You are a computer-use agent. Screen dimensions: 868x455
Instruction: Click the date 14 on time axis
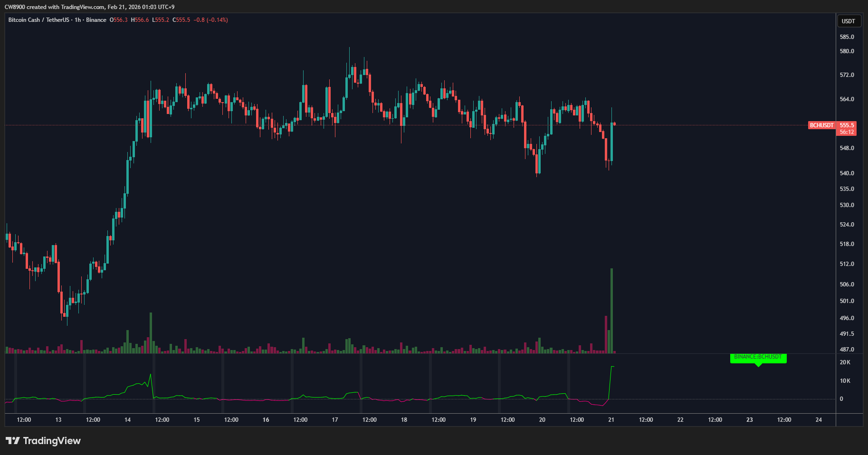click(x=127, y=420)
